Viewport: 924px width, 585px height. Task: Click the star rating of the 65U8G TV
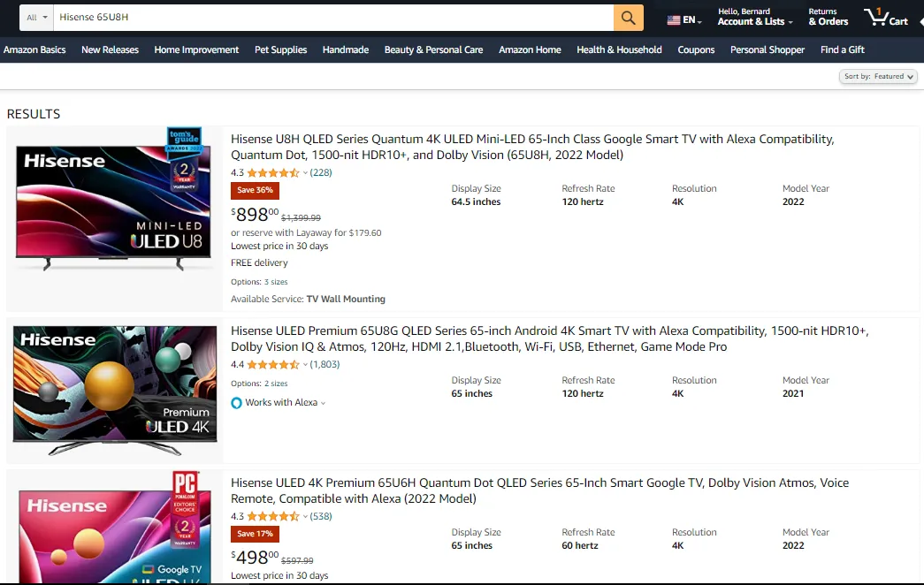click(273, 365)
